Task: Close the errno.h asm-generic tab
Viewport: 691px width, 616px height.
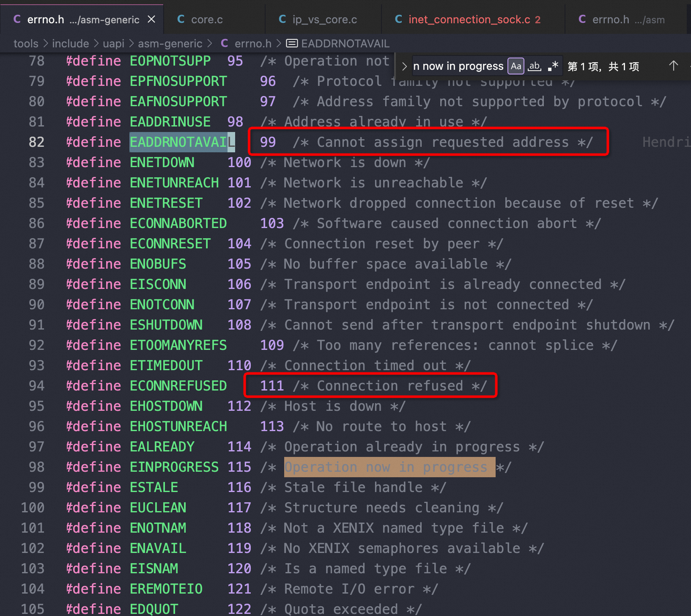Action: [151, 19]
